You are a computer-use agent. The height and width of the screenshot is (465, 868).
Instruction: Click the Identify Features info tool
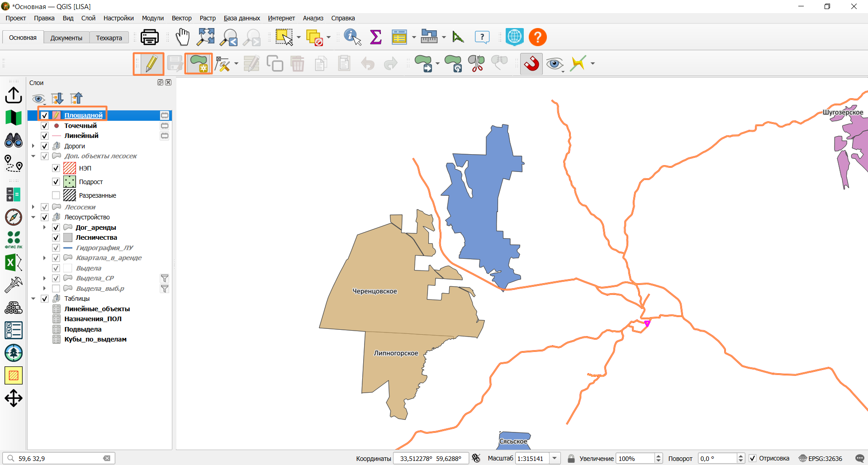pos(352,37)
